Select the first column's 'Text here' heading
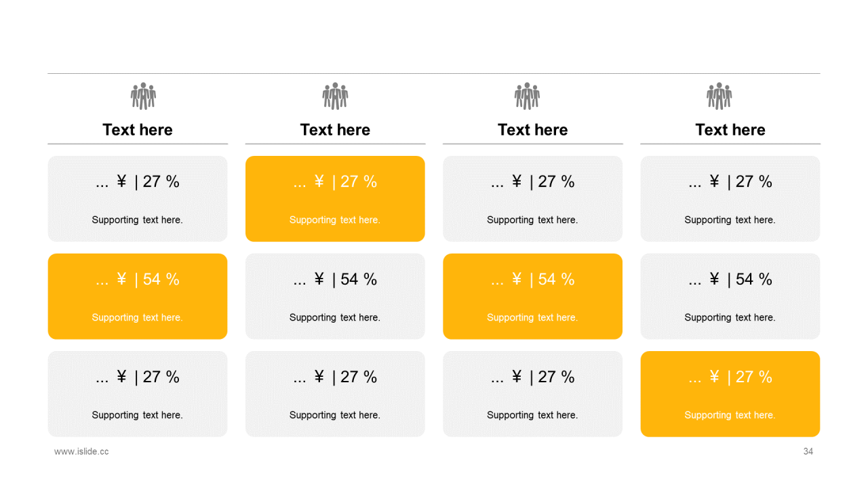The image size is (868, 488). point(138,129)
